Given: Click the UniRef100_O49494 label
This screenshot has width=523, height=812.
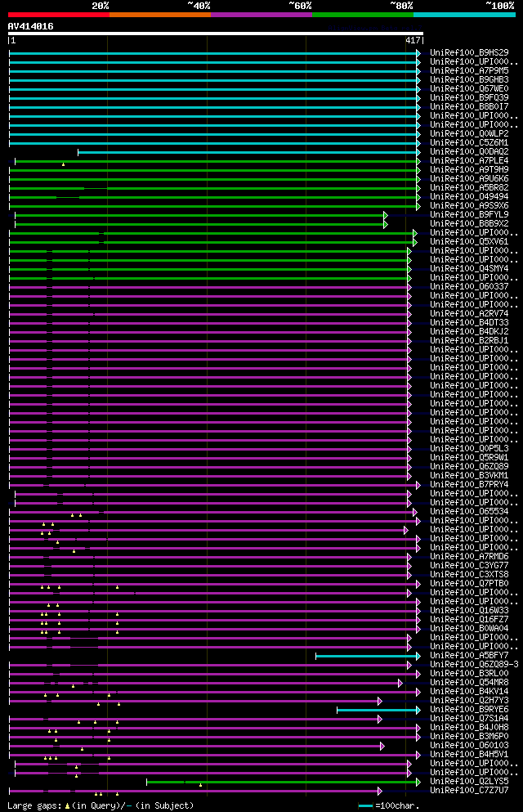Looking at the screenshot, I should [x=469, y=197].
